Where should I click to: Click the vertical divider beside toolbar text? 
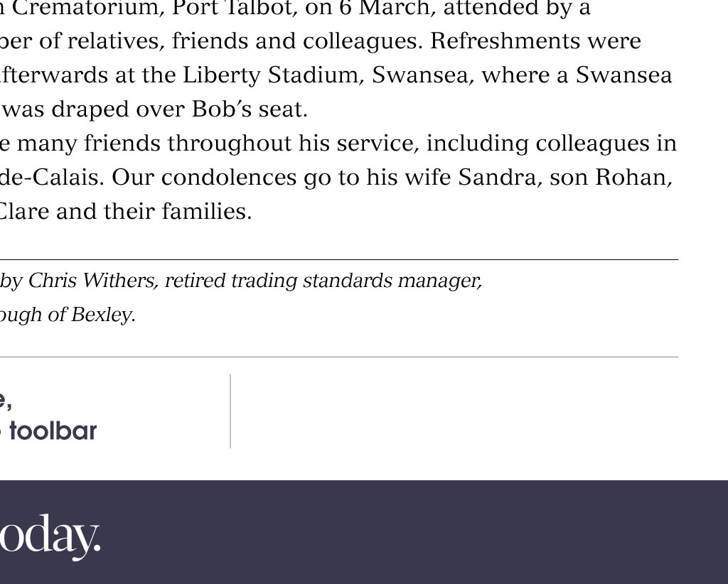point(230,411)
